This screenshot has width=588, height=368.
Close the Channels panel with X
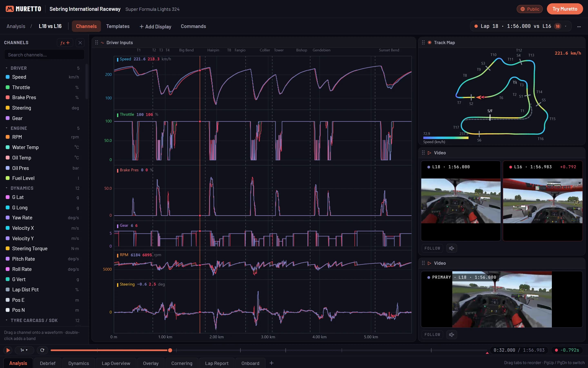click(x=80, y=43)
